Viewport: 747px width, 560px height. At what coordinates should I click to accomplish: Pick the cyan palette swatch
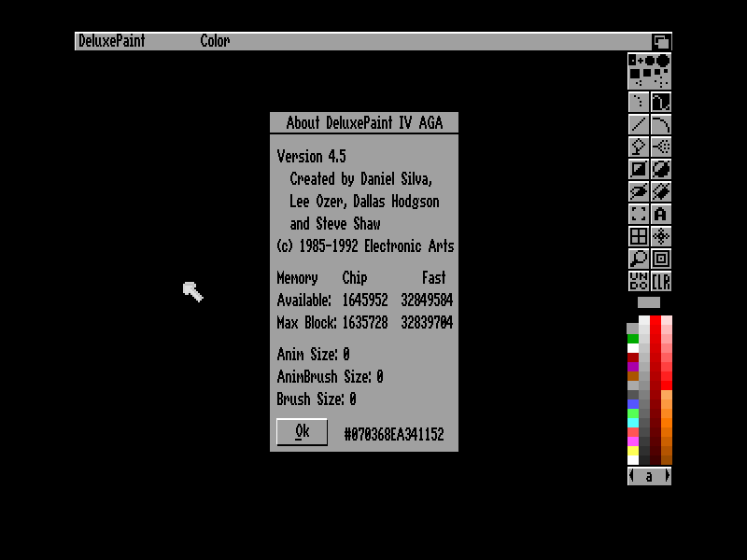pos(633,423)
